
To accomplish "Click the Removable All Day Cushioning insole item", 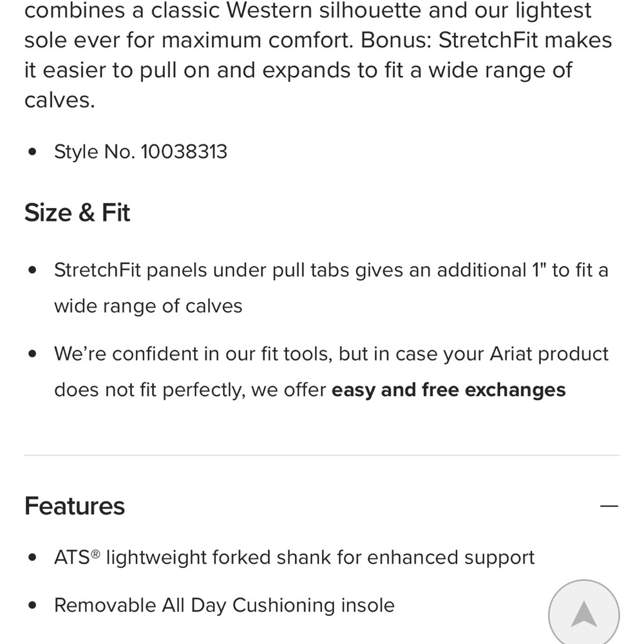I will coord(224,605).
